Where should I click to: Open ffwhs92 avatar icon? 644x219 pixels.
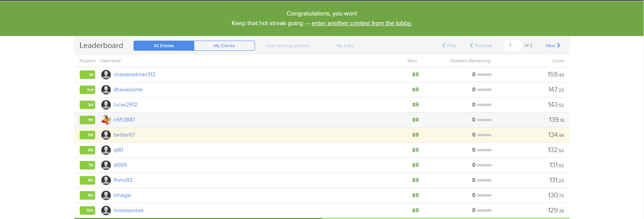[x=106, y=180]
